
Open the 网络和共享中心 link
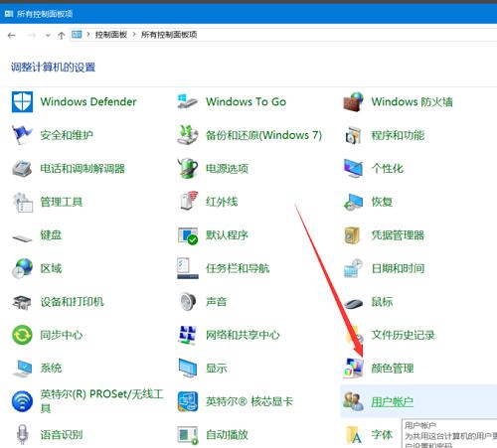(x=243, y=335)
